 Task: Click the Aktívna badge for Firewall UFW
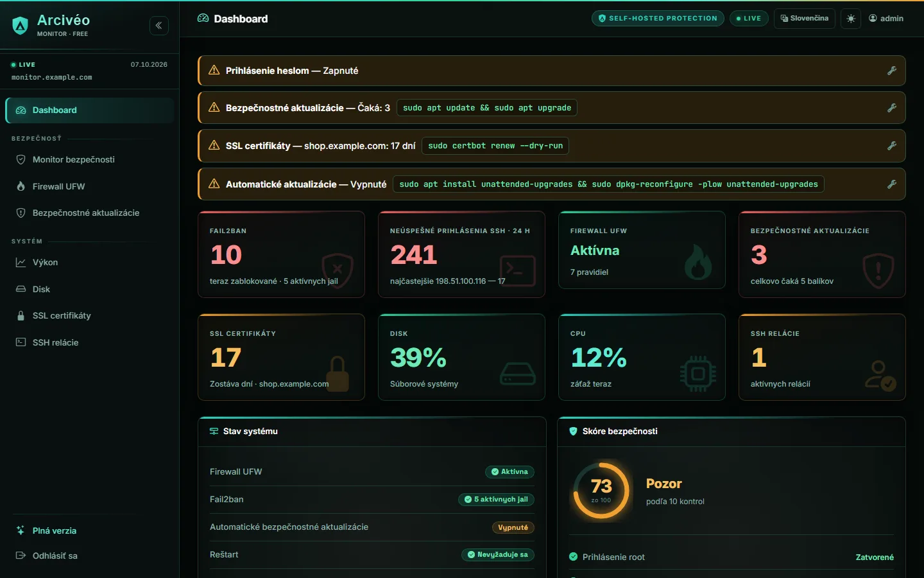[x=509, y=472]
